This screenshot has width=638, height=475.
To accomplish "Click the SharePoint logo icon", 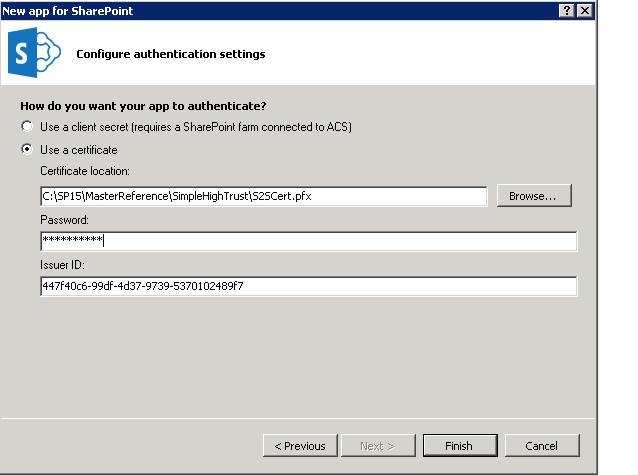I will coord(34,53).
